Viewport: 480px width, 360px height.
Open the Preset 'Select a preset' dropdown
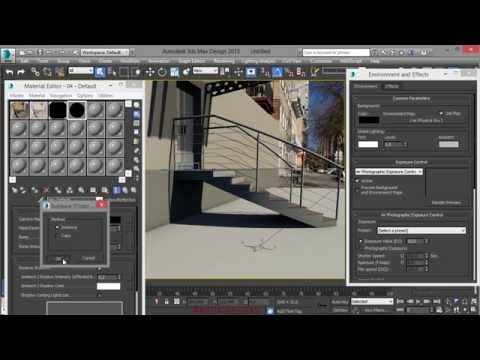(421, 230)
